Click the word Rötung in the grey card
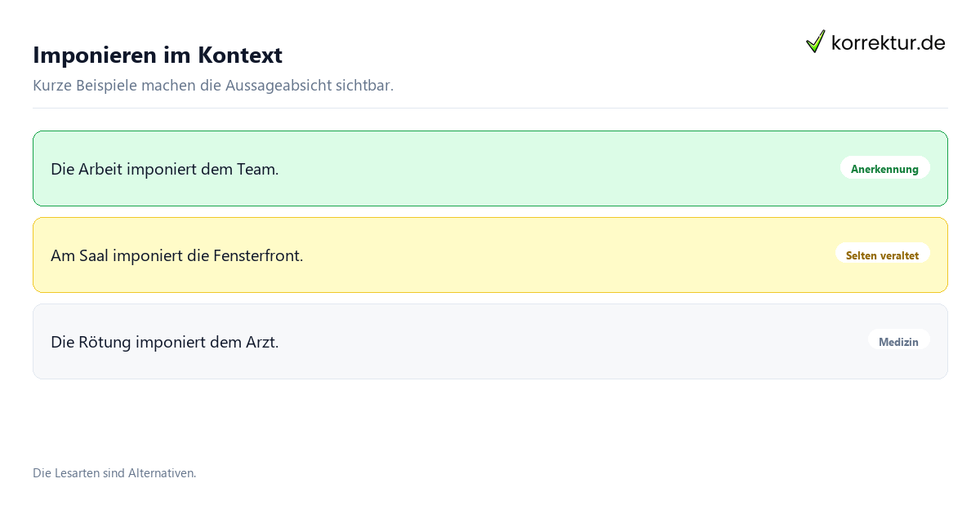This screenshot has height=514, width=980. coord(105,343)
